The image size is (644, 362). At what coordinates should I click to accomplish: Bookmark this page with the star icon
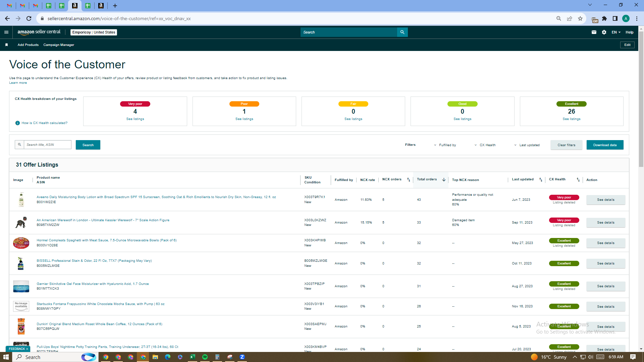(580, 19)
